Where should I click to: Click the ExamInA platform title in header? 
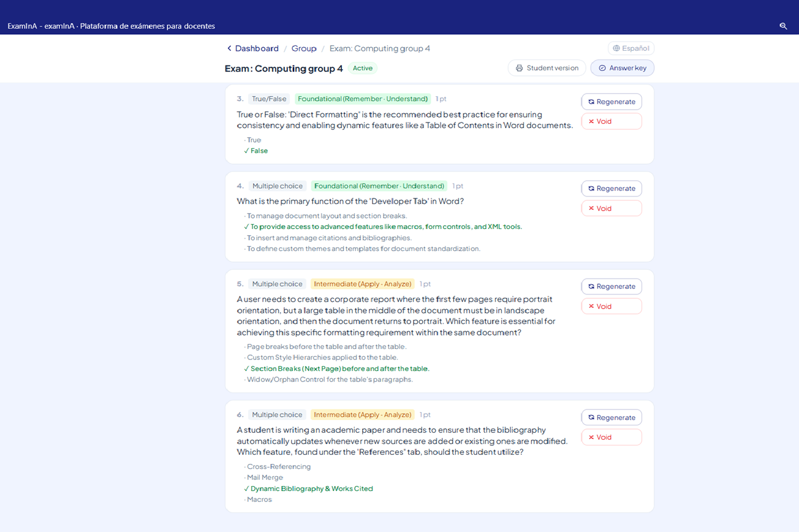(x=111, y=26)
